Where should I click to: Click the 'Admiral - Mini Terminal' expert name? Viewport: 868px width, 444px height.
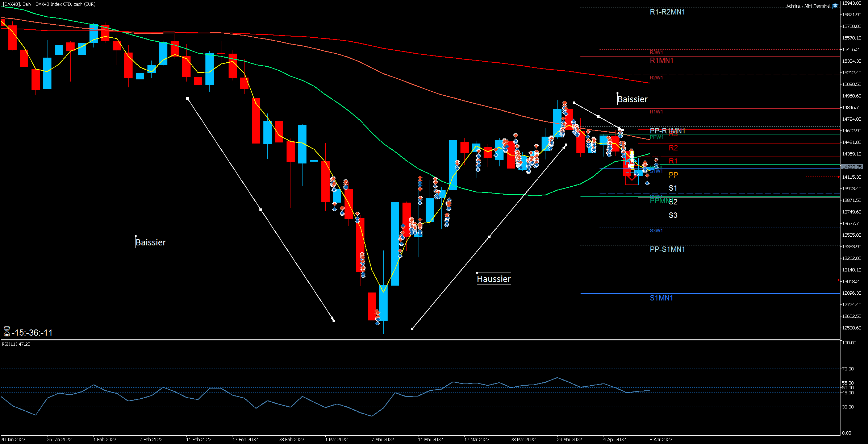(x=808, y=6)
